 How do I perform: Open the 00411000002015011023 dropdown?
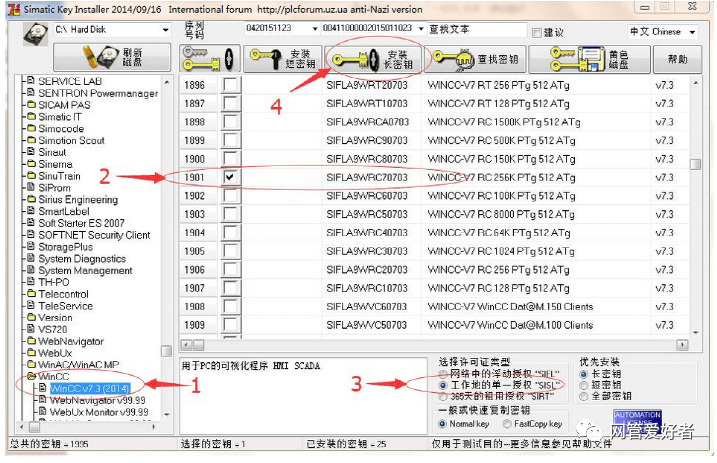(x=421, y=29)
